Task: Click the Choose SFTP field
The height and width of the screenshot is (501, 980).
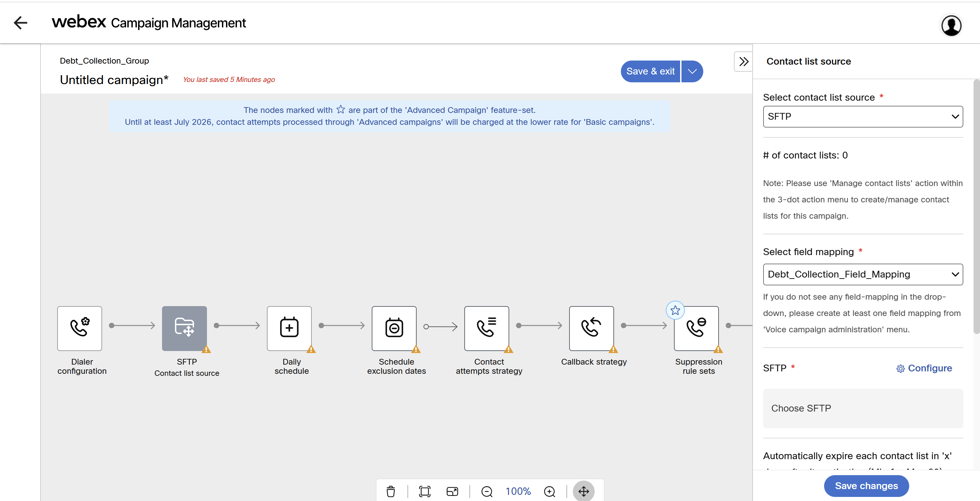Action: point(863,408)
